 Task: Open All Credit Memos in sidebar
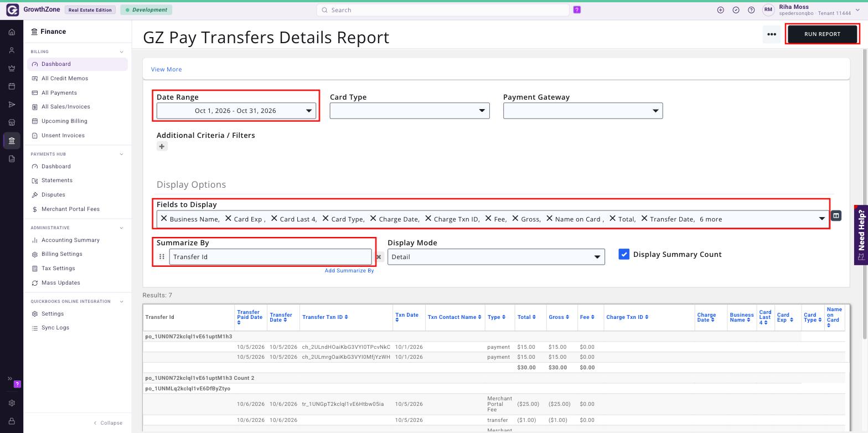pyautogui.click(x=65, y=79)
